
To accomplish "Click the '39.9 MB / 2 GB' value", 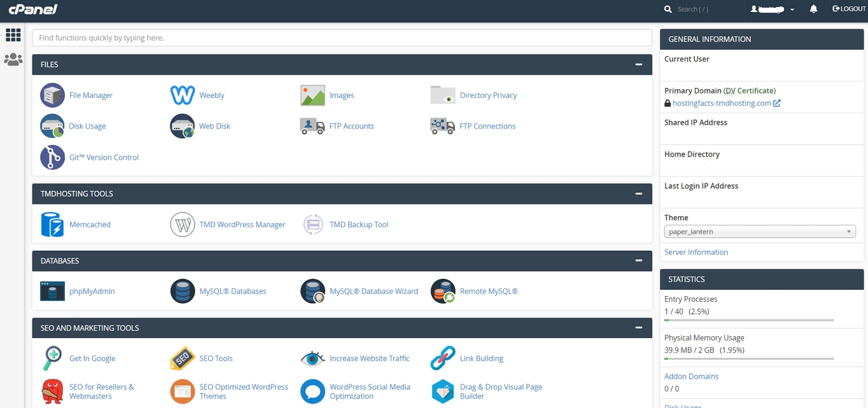I will [689, 350].
